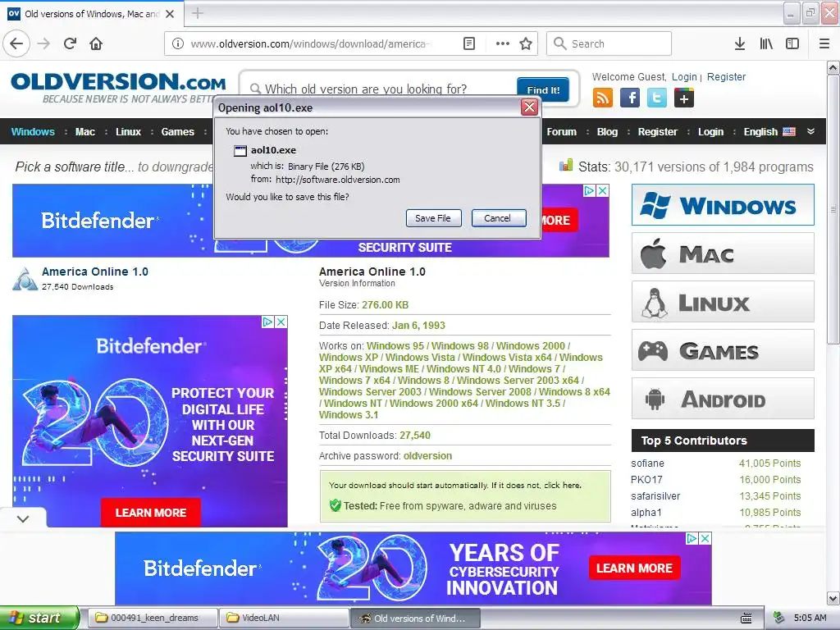Toggle the sidebar icon in toolbar
The width and height of the screenshot is (840, 630).
click(x=792, y=43)
